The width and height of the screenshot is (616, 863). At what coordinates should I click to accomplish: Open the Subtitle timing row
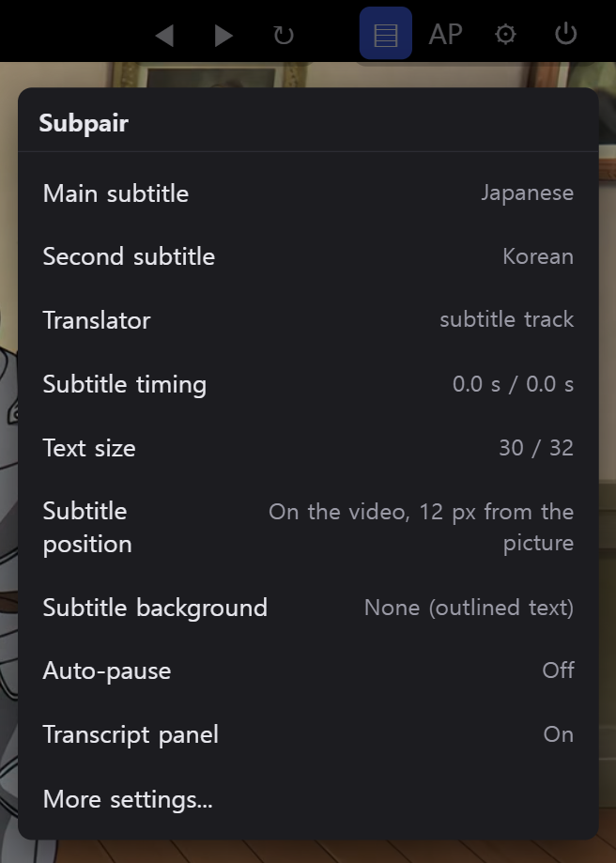(x=308, y=384)
